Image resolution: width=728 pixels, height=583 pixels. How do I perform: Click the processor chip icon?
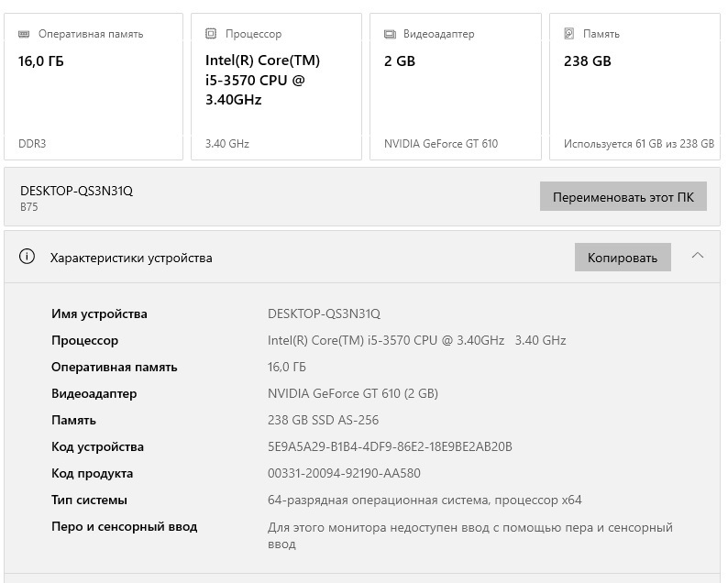(211, 33)
